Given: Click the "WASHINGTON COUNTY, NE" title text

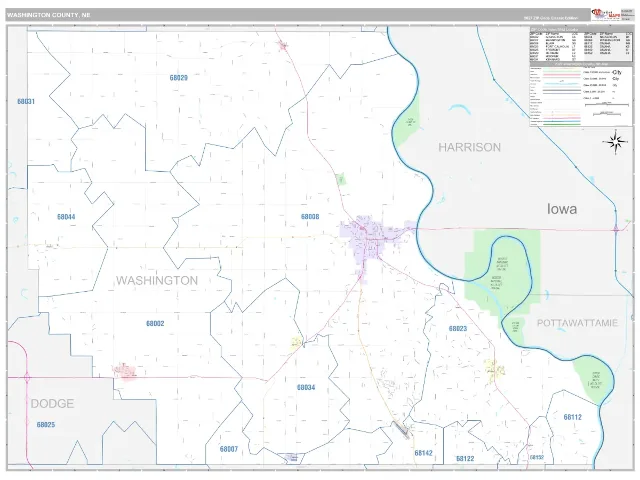Looking at the screenshot, I should pos(49,15).
